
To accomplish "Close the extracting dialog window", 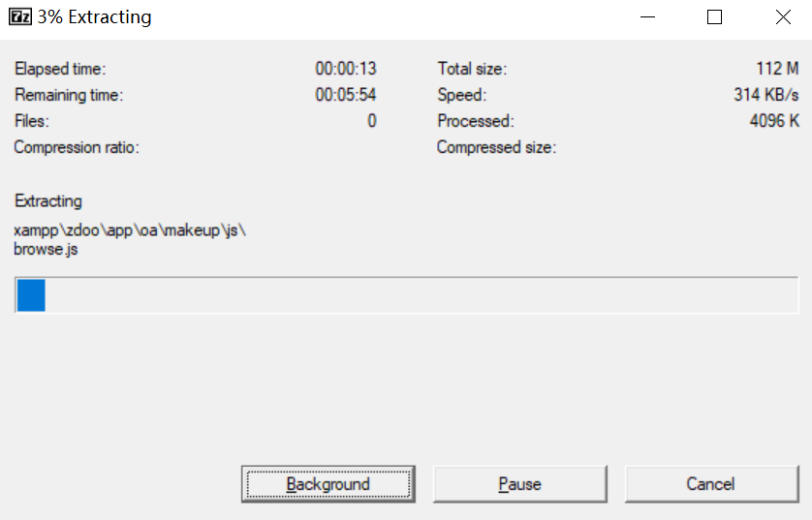I will [783, 17].
